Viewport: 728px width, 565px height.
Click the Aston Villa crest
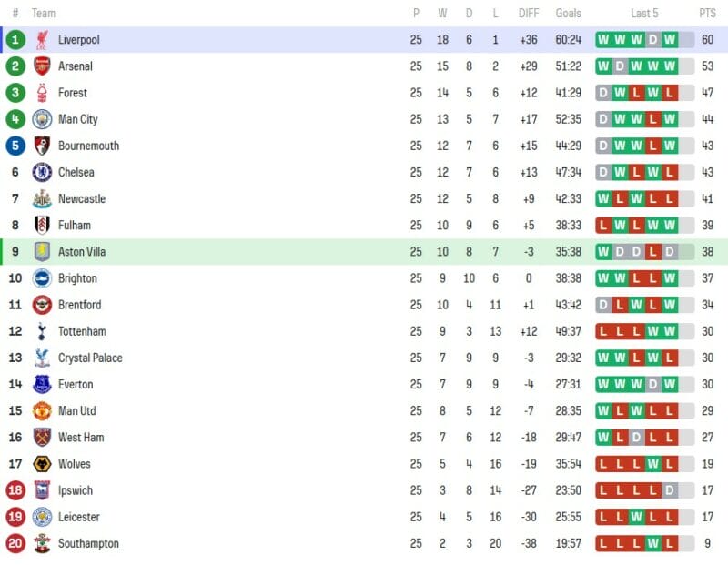click(x=42, y=252)
